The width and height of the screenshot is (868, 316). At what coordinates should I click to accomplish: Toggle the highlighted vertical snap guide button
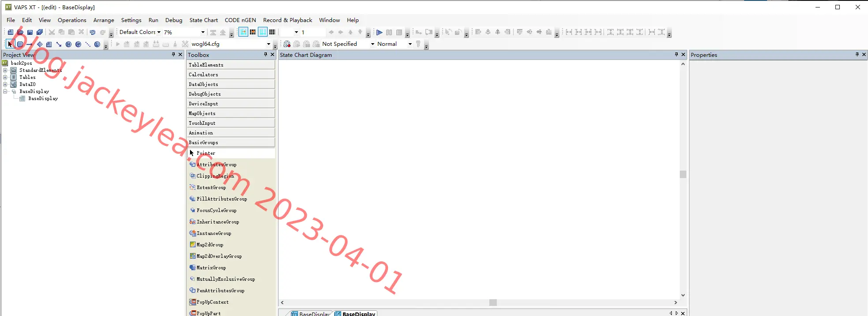click(x=263, y=32)
